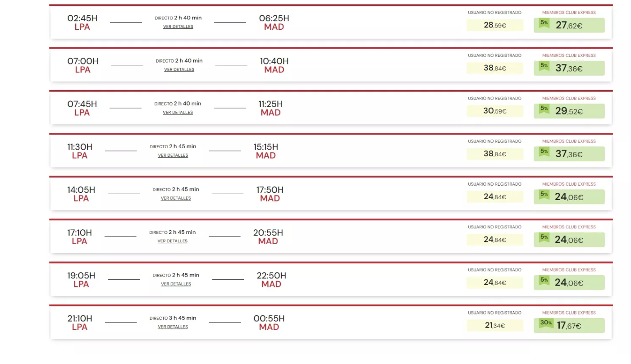Open Ver Detalles for the 02:45H flight
The image size is (631, 364).
(178, 27)
